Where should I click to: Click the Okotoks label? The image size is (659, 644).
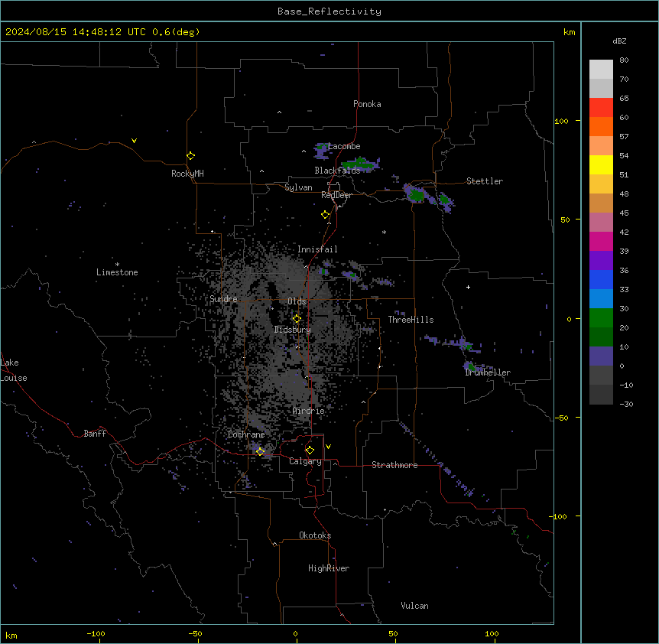pyautogui.click(x=315, y=535)
